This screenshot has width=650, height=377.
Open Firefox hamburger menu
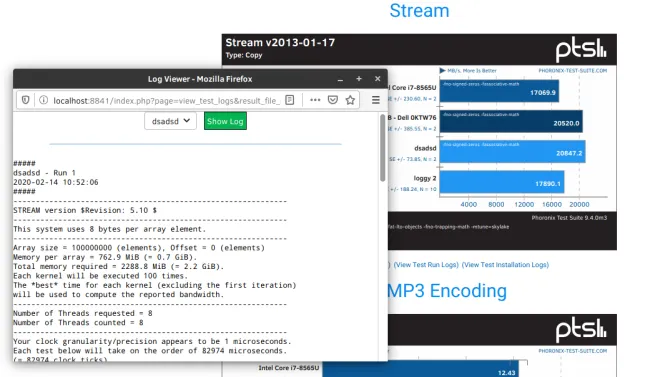coord(376,100)
